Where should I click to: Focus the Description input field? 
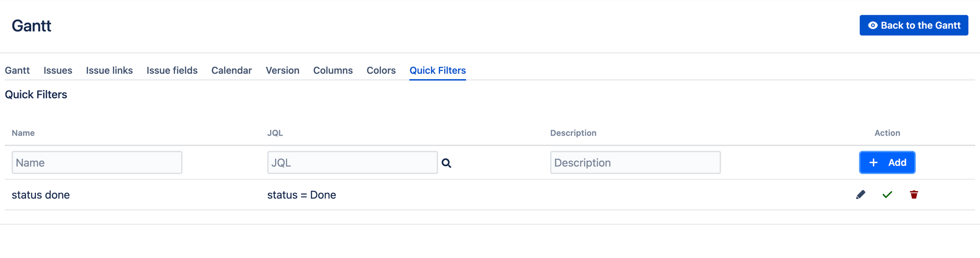(x=635, y=163)
